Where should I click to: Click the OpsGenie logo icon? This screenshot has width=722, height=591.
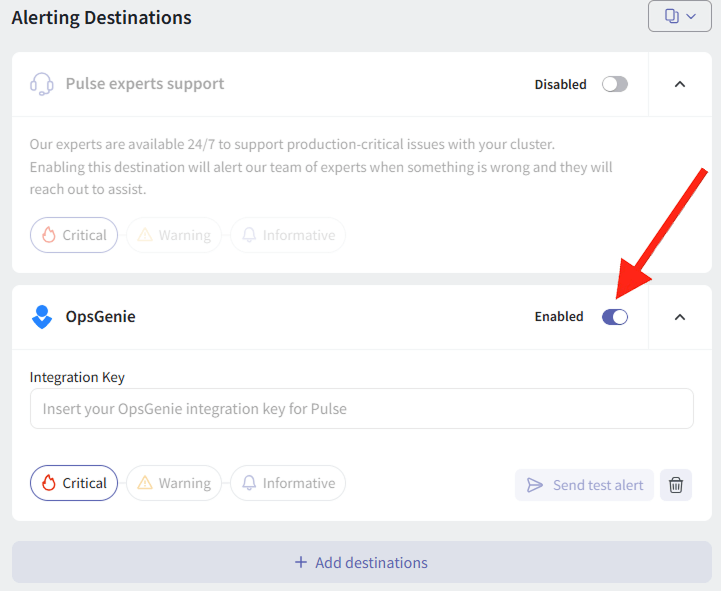click(x=42, y=317)
